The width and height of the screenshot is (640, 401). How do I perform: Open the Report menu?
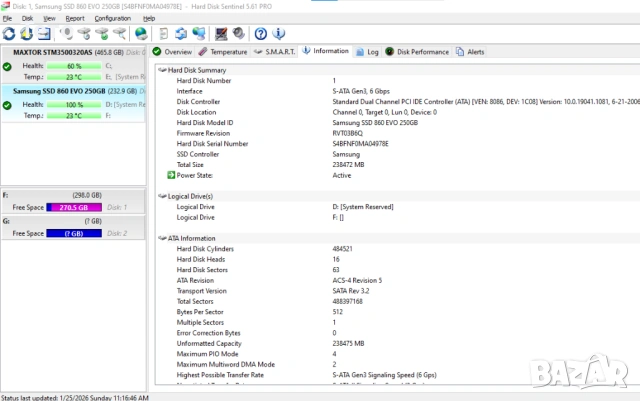[75, 18]
